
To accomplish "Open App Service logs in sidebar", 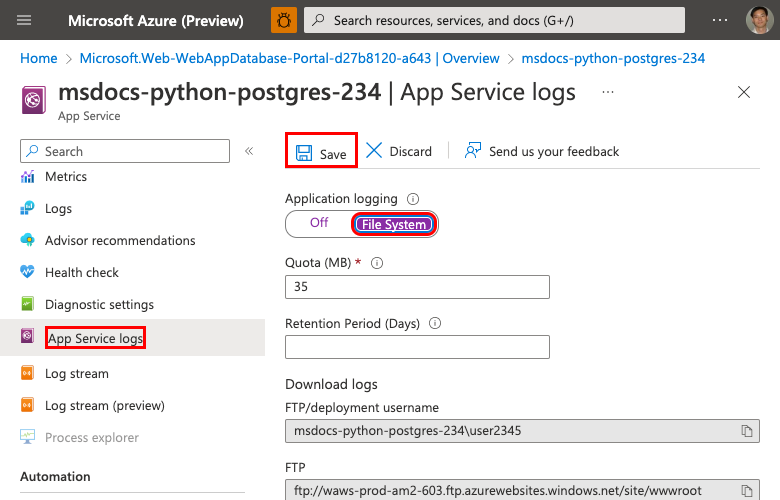I will coord(95,338).
